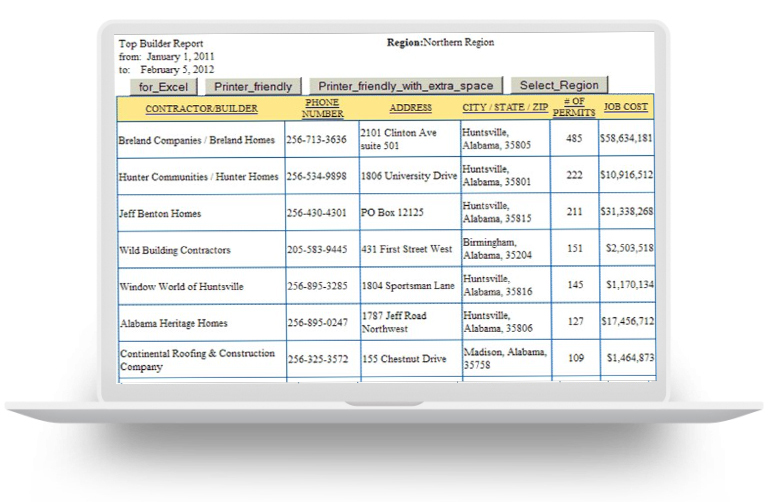
Task: Open the Select_Region button
Action: [559, 86]
